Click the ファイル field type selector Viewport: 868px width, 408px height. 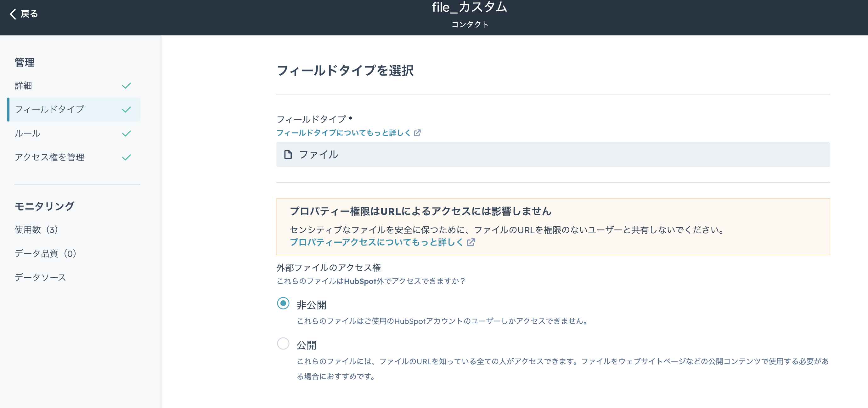click(553, 155)
